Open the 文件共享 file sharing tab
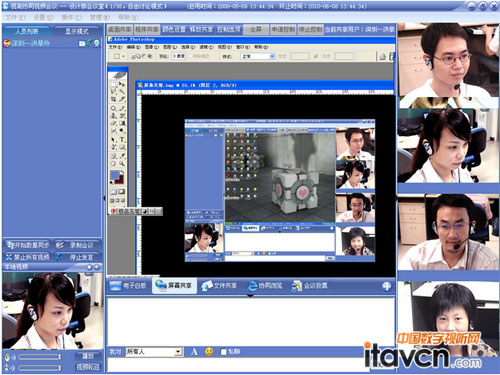 click(x=220, y=286)
